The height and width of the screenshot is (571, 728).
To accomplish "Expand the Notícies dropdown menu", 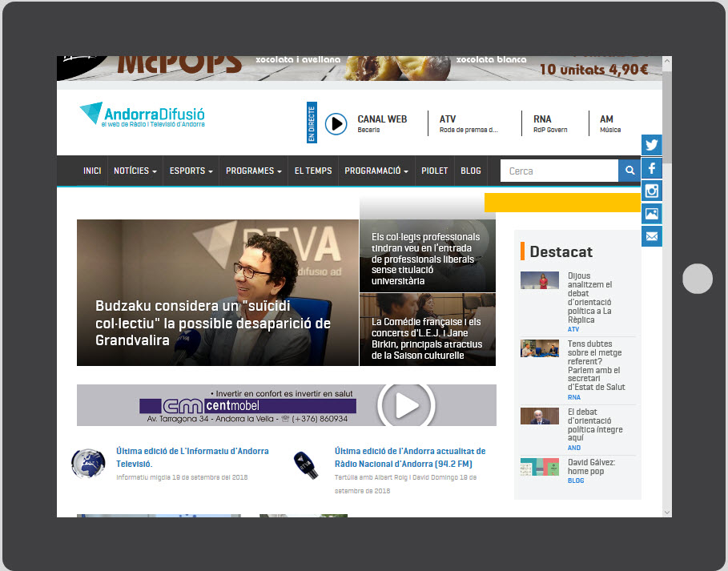I will [x=135, y=171].
